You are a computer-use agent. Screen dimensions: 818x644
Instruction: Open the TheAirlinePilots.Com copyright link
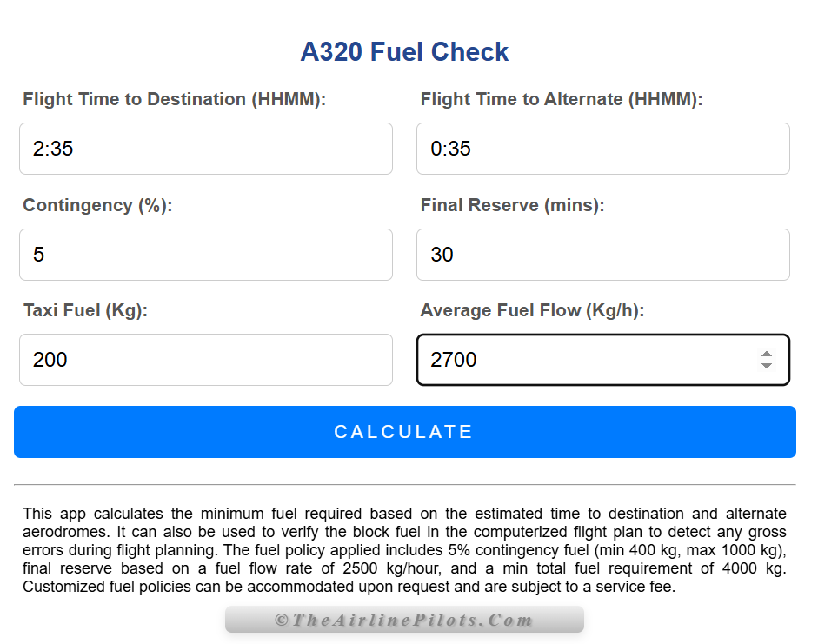(x=404, y=620)
